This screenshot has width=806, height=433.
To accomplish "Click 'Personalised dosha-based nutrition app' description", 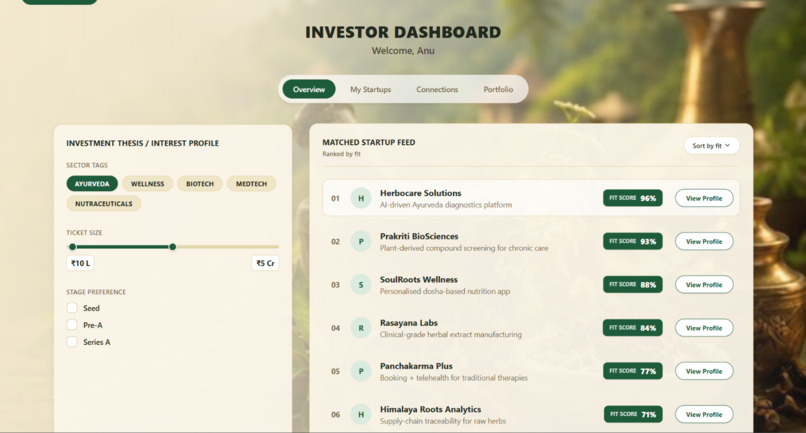I will (445, 291).
